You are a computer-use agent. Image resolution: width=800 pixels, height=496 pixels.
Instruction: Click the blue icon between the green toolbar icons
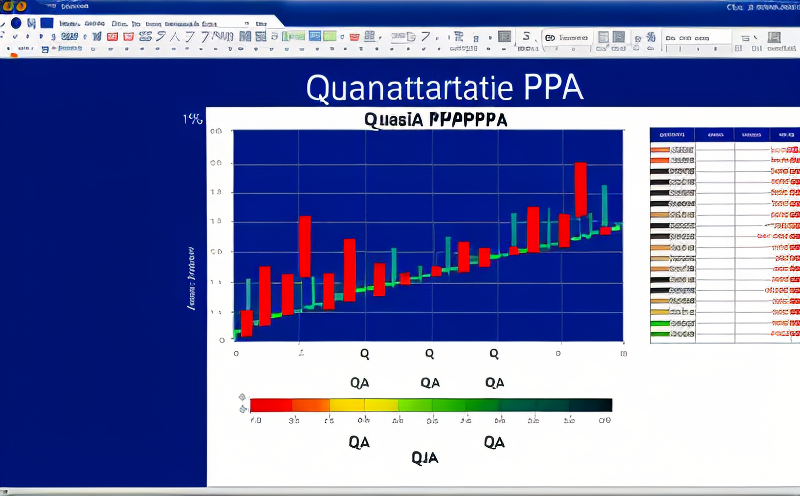pyautogui.click(x=315, y=36)
